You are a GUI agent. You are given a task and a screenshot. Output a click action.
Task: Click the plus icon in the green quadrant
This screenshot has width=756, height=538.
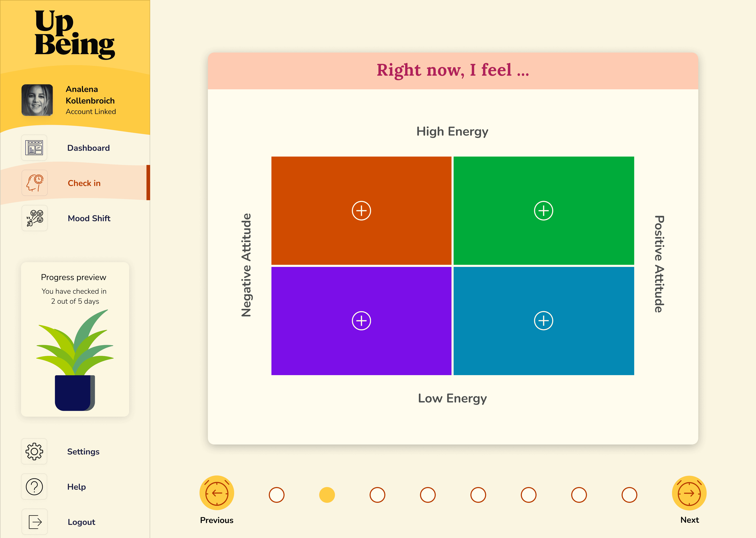(543, 210)
